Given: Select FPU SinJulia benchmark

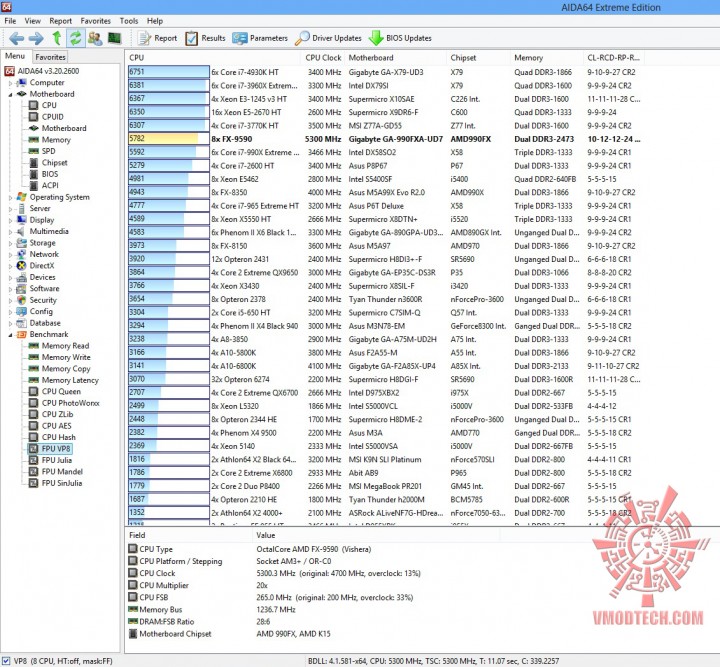Looking at the screenshot, I should [x=62, y=483].
